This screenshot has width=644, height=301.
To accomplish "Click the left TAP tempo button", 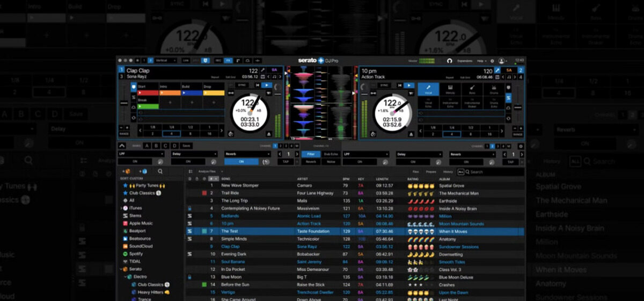I will [286, 161].
